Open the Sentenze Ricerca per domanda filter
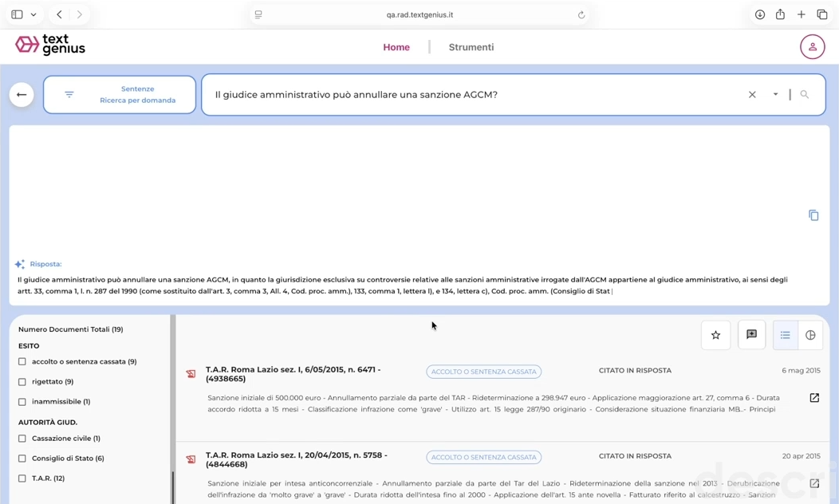The width and height of the screenshot is (839, 504). click(x=120, y=95)
